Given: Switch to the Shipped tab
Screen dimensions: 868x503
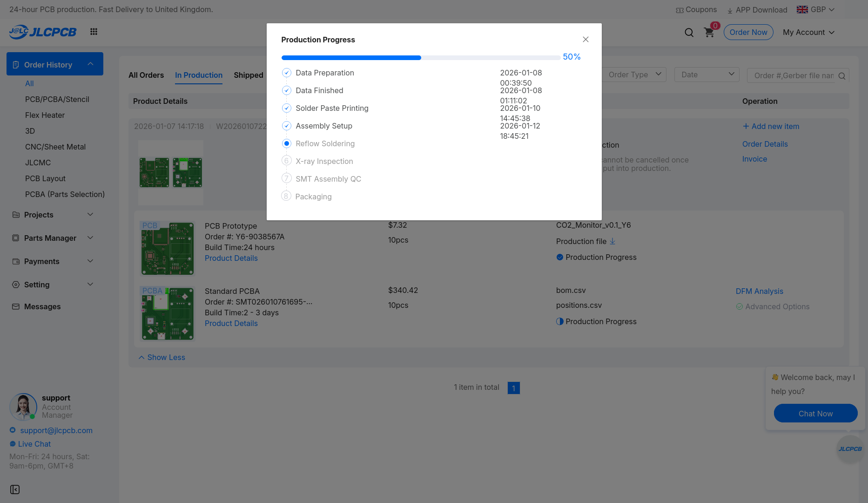Looking at the screenshot, I should tap(249, 75).
